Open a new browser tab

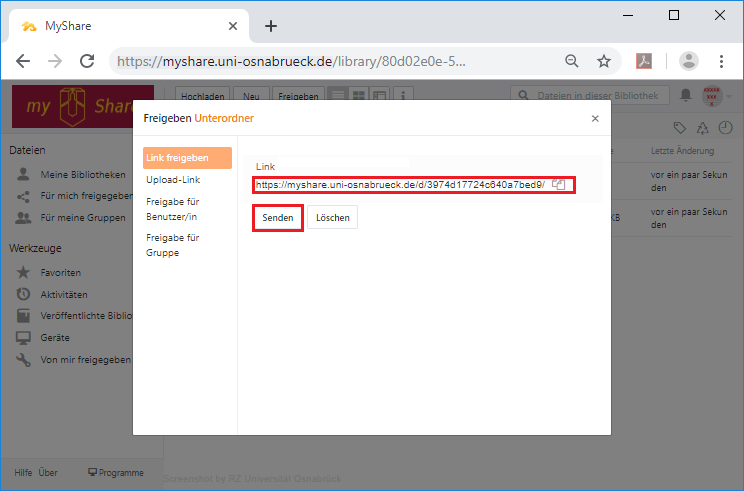(x=270, y=26)
